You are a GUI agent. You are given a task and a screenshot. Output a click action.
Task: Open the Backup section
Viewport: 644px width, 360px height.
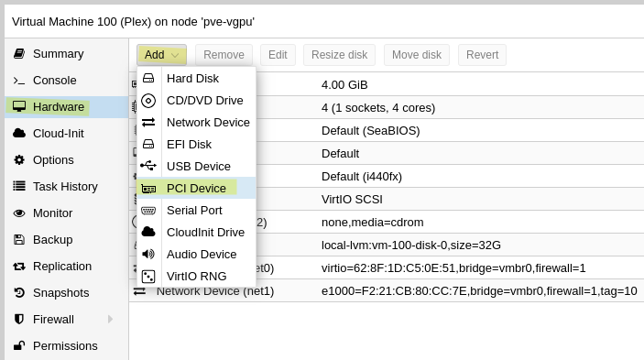52,240
